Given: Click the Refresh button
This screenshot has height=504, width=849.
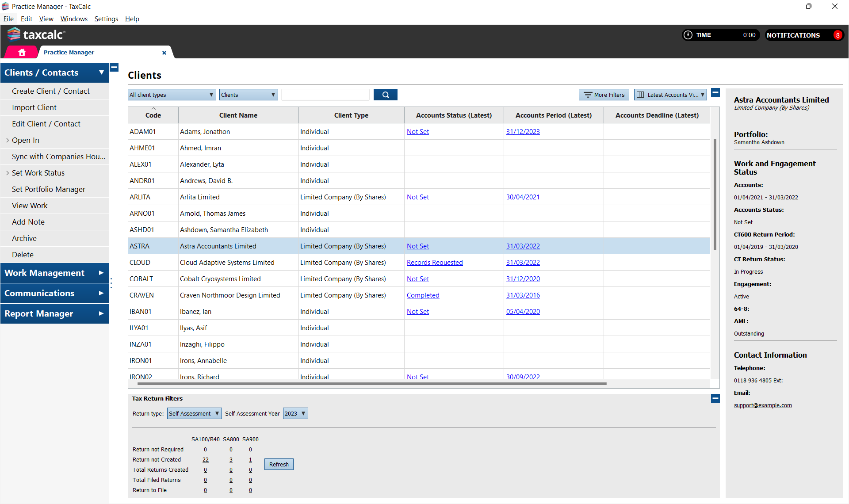Looking at the screenshot, I should click(279, 464).
